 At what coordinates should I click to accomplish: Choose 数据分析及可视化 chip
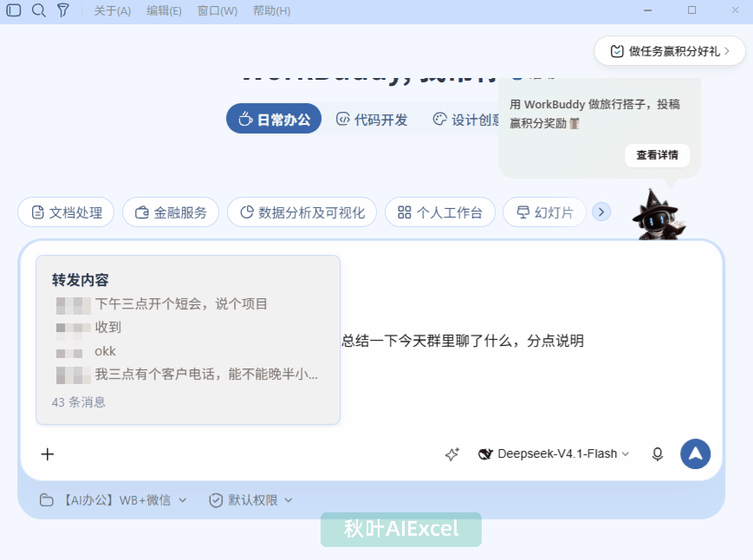click(x=302, y=212)
